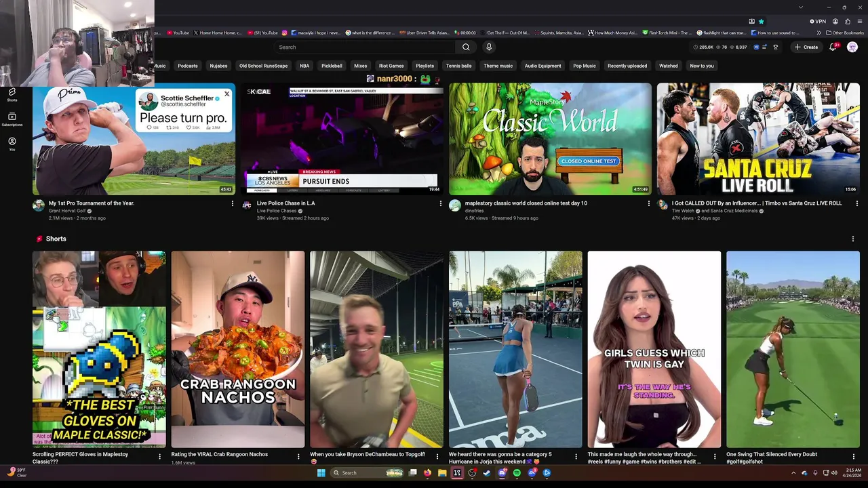Open options for My 1st Pro Tournament video
The height and width of the screenshot is (488, 868).
tap(233, 203)
